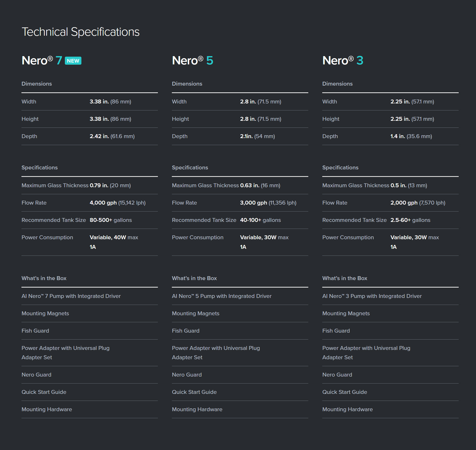Click the Specifications heading under Nero 5
The image size is (476, 450).
point(190,168)
